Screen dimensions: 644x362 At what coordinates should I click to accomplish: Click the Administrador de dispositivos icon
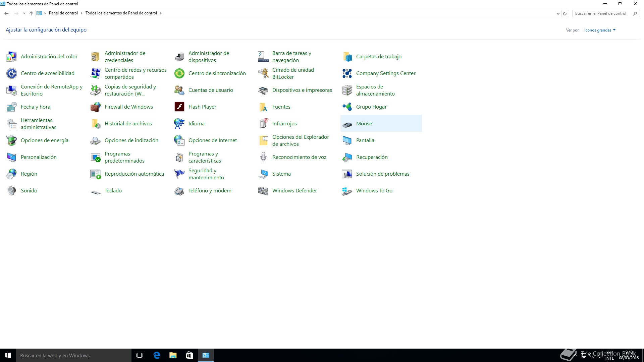[x=179, y=57]
